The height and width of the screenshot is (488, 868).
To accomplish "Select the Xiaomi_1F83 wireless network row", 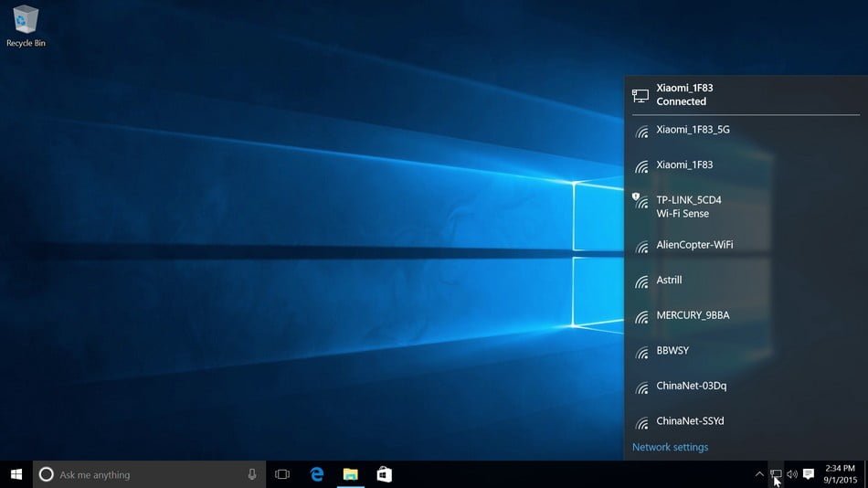I will pos(746,165).
